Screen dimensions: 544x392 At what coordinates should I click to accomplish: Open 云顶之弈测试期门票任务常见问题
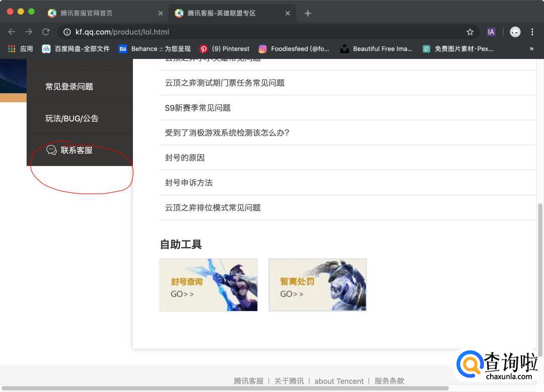(348, 83)
